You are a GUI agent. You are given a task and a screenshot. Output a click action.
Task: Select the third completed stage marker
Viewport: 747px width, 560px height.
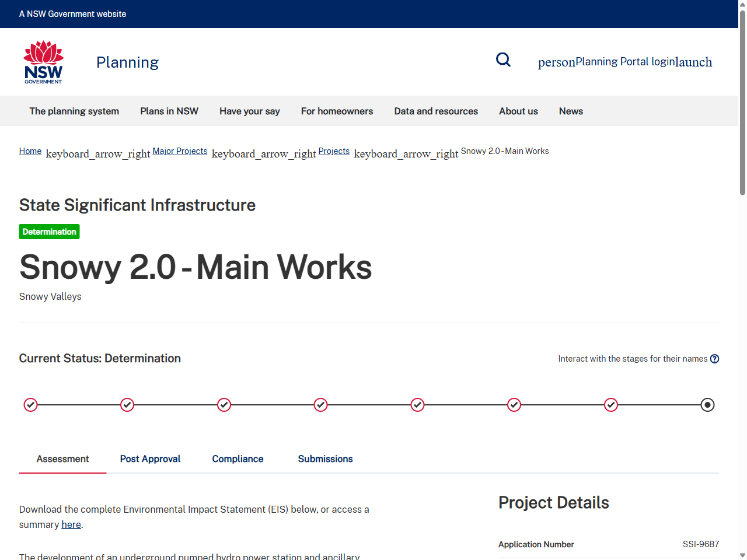[x=224, y=405]
